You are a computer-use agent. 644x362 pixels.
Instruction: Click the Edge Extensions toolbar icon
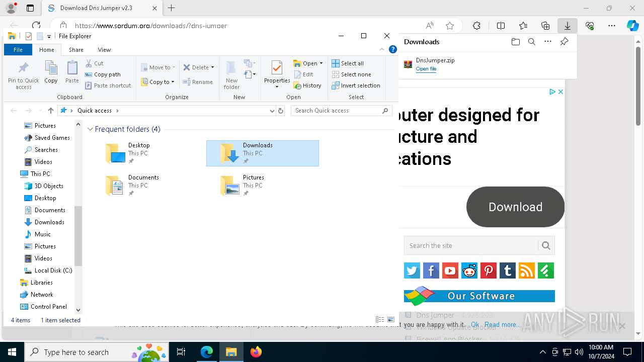[476, 26]
